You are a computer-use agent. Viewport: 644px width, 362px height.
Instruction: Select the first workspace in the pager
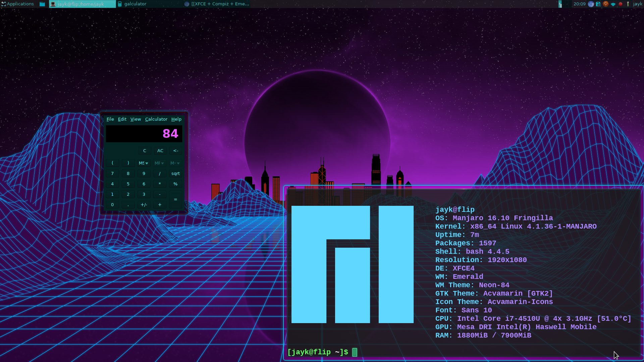pyautogui.click(x=560, y=4)
